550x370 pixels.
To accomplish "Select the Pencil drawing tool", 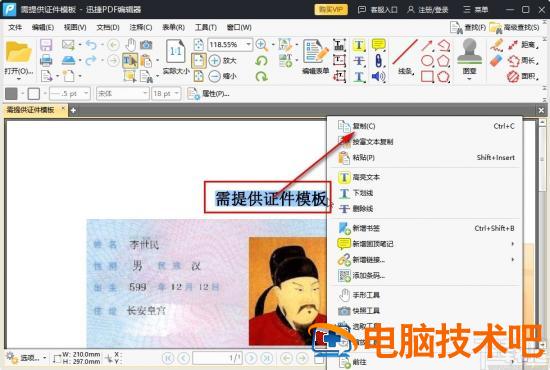I will click(x=496, y=45).
